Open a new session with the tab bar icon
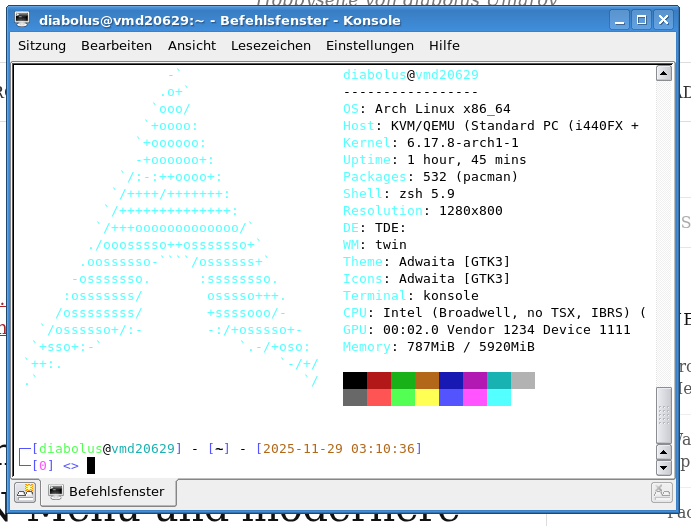Image resolution: width=691 pixels, height=526 pixels. [x=24, y=491]
